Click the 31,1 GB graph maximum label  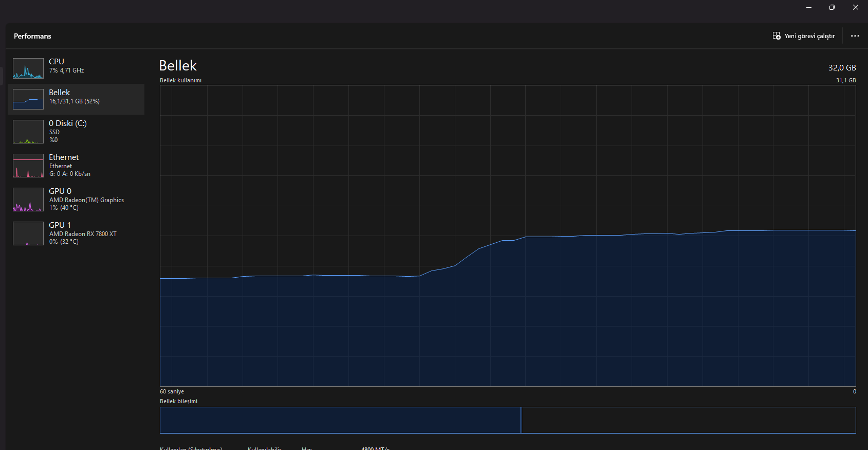846,80
